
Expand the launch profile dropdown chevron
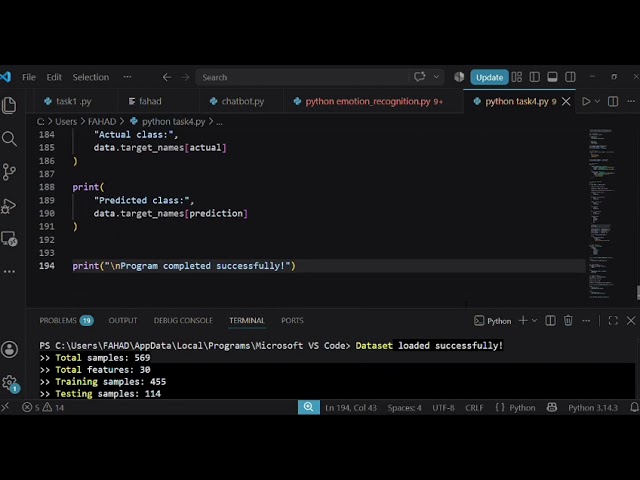534,320
